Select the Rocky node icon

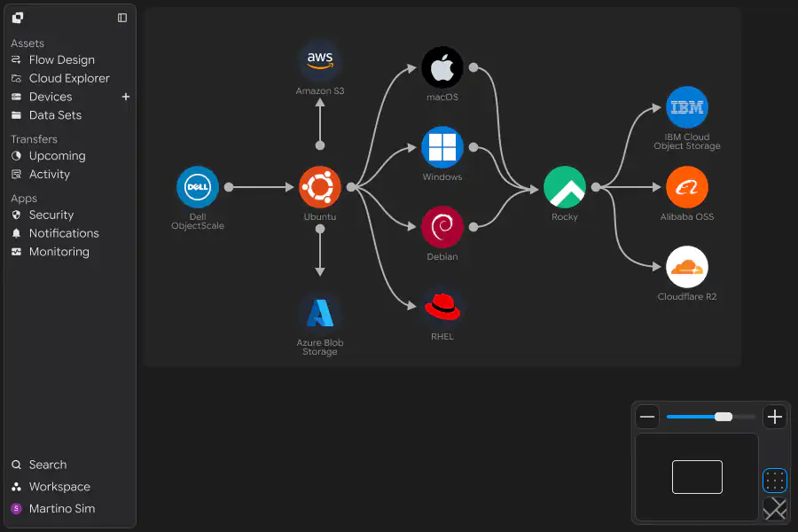coord(565,187)
